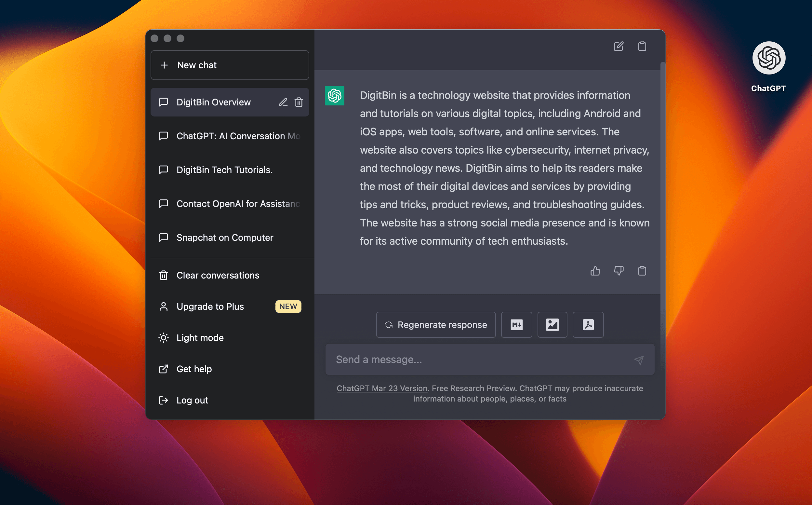812x505 pixels.
Task: Open the DigitBin Overview conversation
Action: click(230, 102)
